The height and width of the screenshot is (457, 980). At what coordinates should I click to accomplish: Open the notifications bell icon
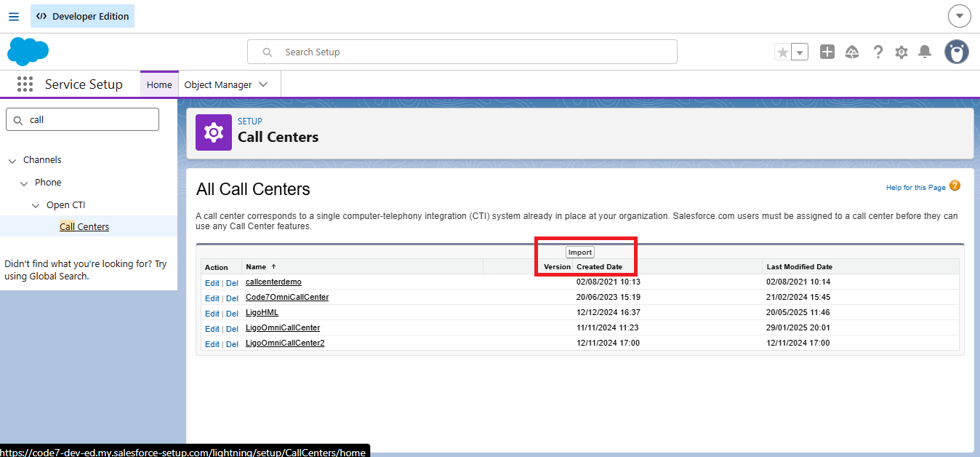pos(925,52)
